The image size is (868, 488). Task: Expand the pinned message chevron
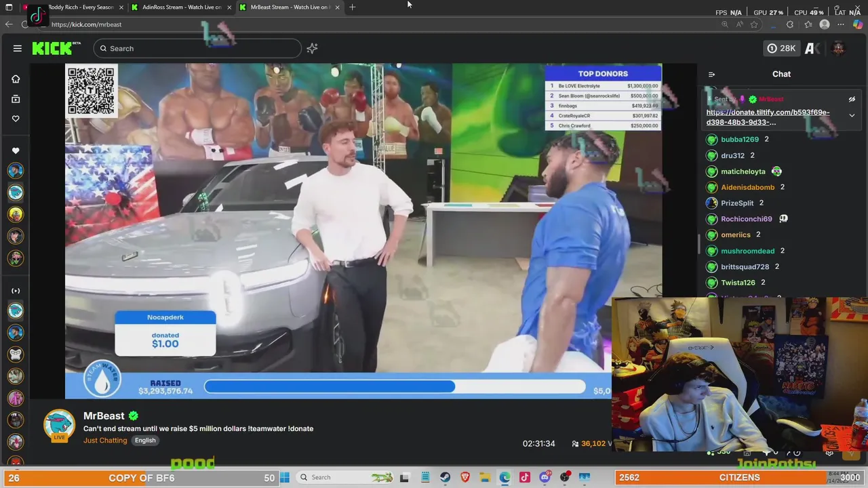click(852, 115)
